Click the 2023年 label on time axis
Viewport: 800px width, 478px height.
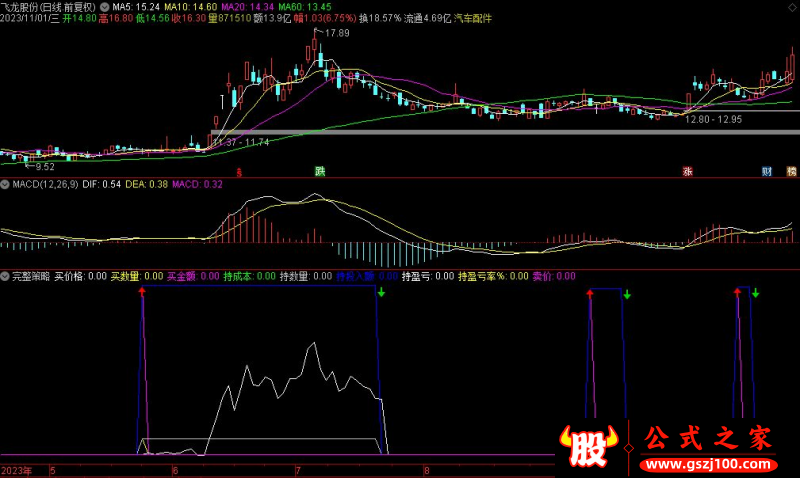tap(17, 469)
